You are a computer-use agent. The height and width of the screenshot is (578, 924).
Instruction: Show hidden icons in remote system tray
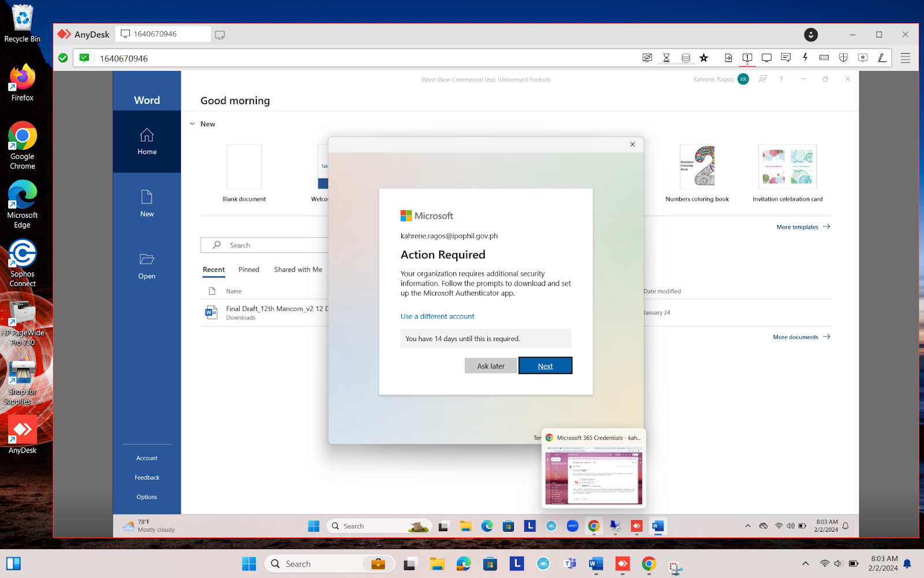pyautogui.click(x=748, y=526)
